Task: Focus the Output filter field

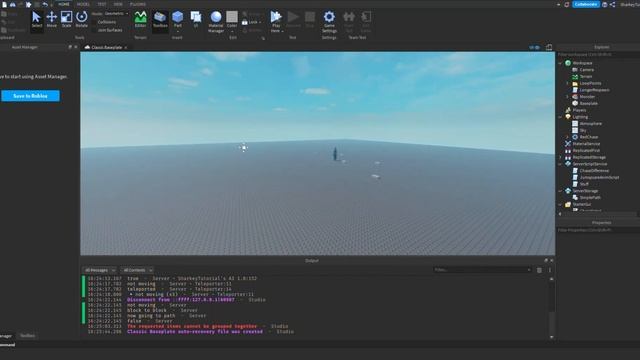Action: 482,270
